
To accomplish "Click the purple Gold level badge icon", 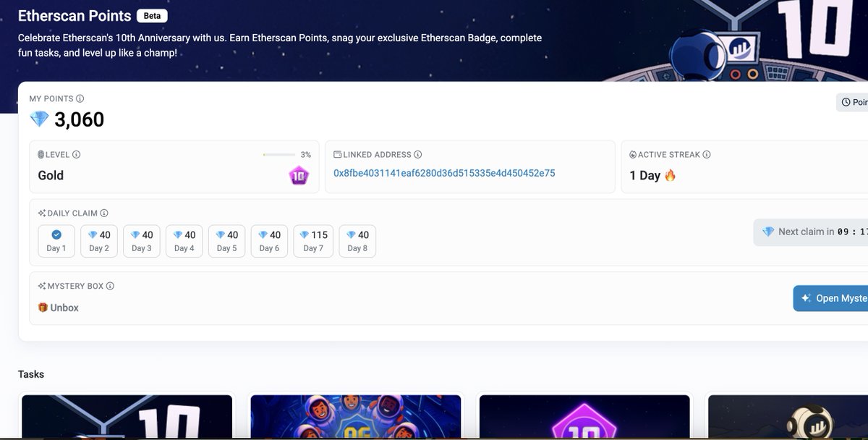I will point(299,175).
